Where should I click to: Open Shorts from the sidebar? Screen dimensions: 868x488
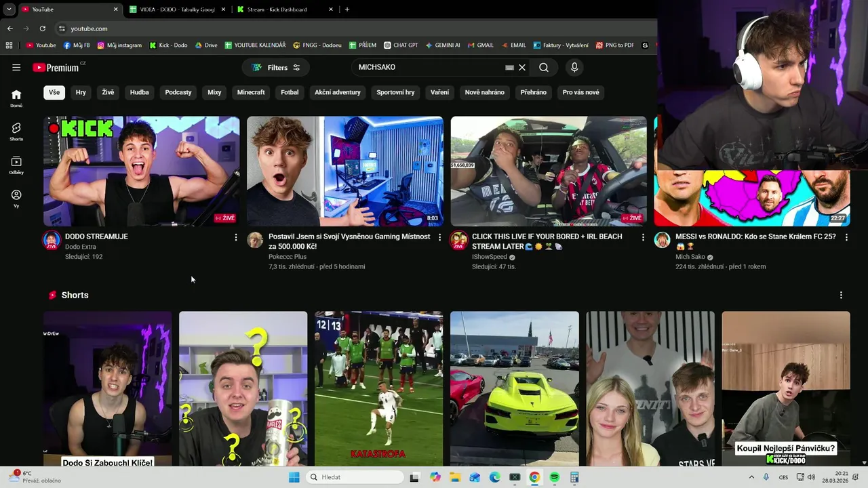16,131
